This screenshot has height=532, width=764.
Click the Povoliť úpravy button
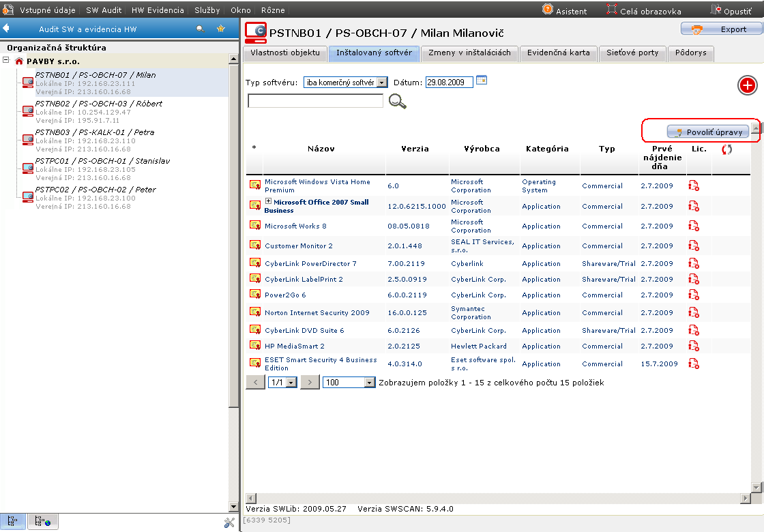point(708,132)
